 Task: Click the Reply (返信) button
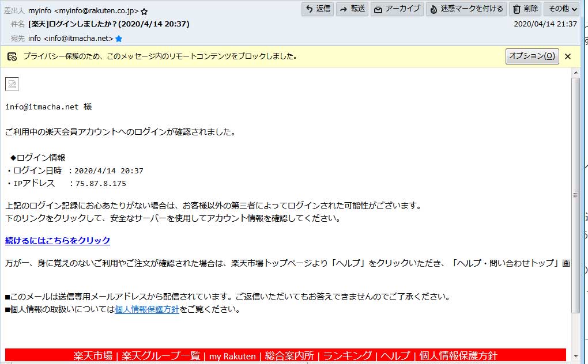(x=317, y=9)
